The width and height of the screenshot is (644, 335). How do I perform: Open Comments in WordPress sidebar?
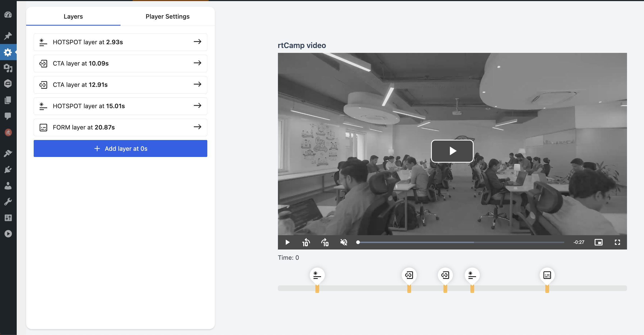tap(8, 116)
